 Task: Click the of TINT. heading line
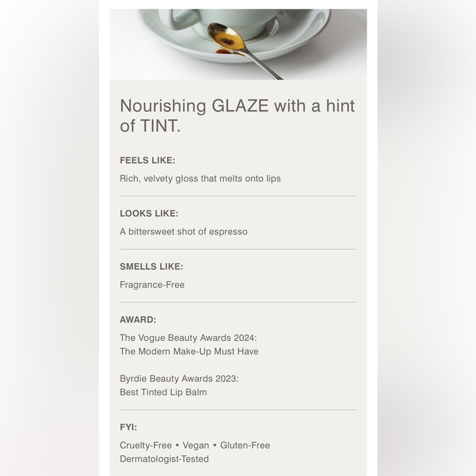click(x=150, y=126)
